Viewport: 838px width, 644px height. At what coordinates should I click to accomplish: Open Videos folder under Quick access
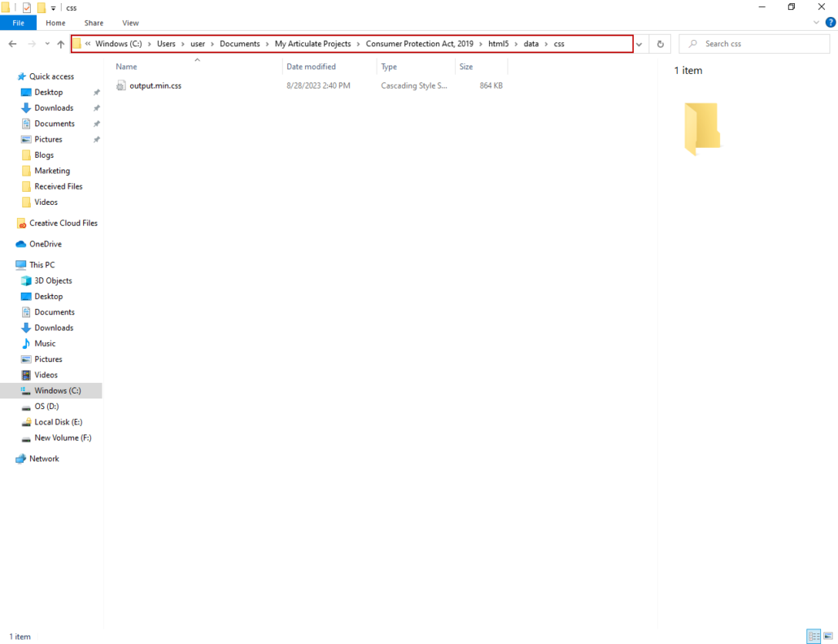pos(46,202)
